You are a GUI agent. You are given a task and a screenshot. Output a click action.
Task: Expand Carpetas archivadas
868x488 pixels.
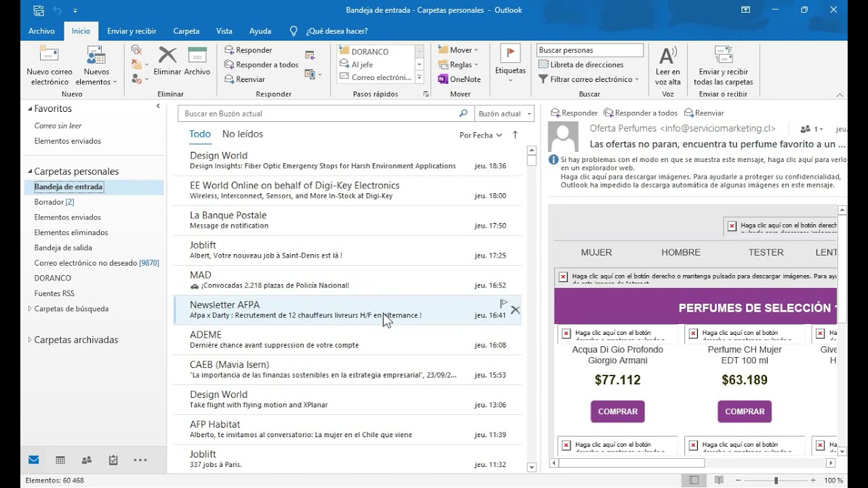coord(30,340)
